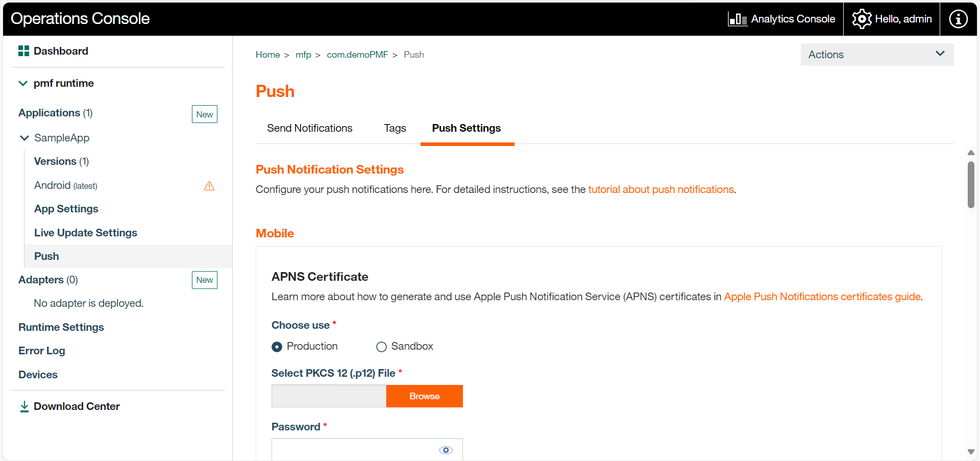Open the Analytics Console chart icon
The height and width of the screenshot is (461, 980).
pos(737,19)
